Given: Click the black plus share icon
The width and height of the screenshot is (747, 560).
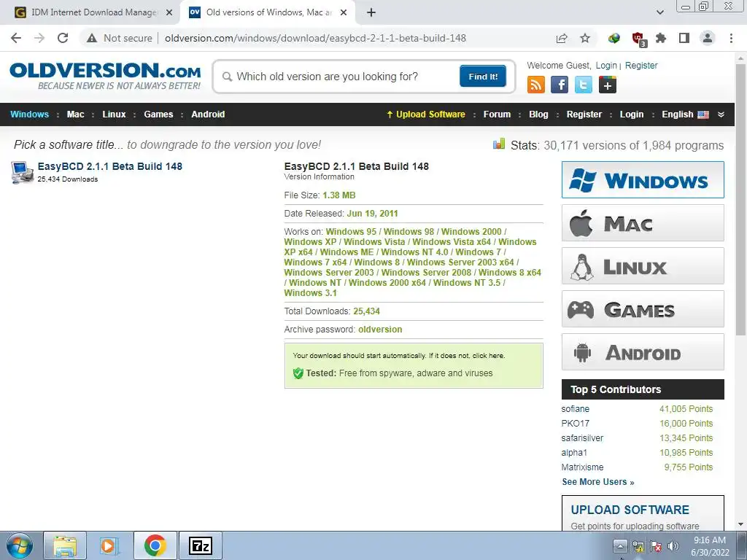Looking at the screenshot, I should click(608, 85).
